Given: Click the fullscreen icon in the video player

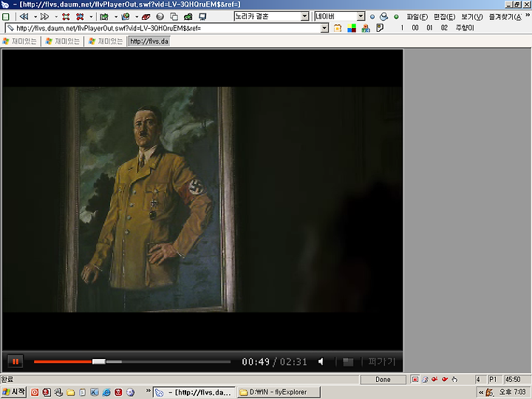Looking at the screenshot, I should (348, 362).
